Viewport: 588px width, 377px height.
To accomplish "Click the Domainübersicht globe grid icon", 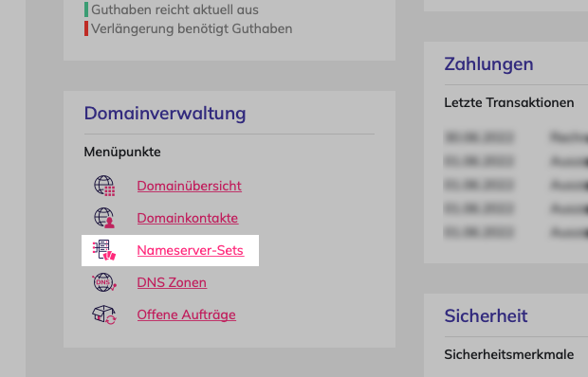I will click(x=104, y=186).
